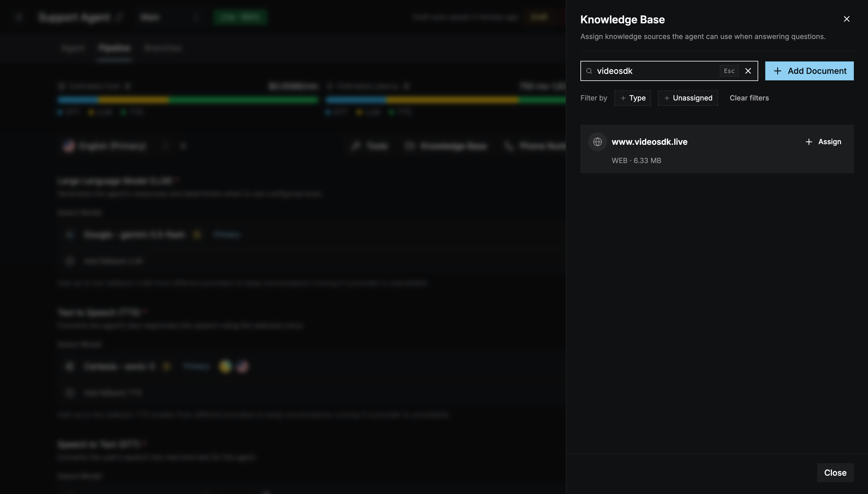Open the Type filter
Image resolution: width=868 pixels, height=494 pixels.
click(632, 98)
